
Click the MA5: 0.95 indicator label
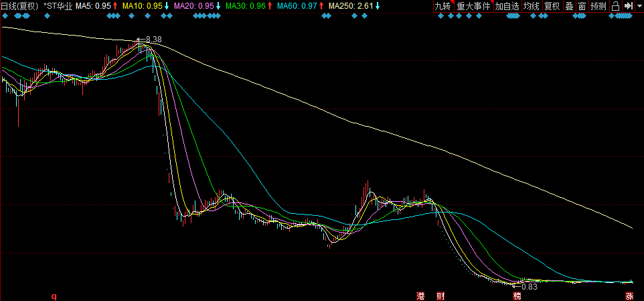pos(93,6)
